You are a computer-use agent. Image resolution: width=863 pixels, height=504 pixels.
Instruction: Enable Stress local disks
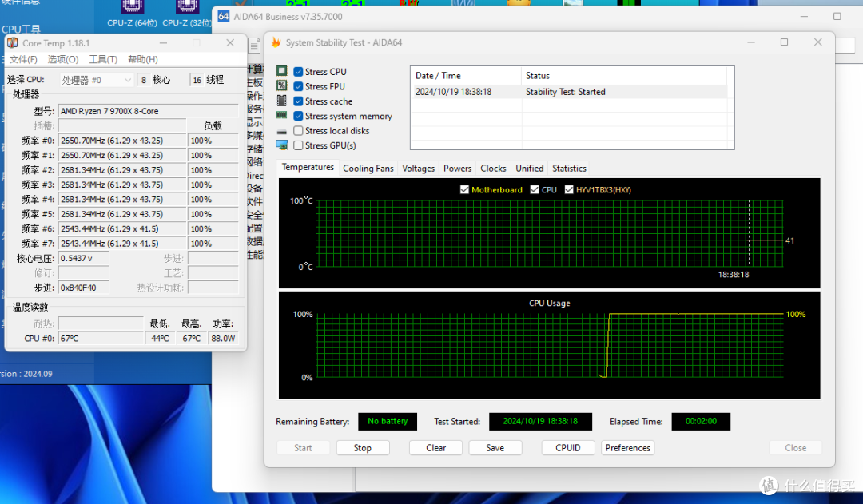coord(298,131)
